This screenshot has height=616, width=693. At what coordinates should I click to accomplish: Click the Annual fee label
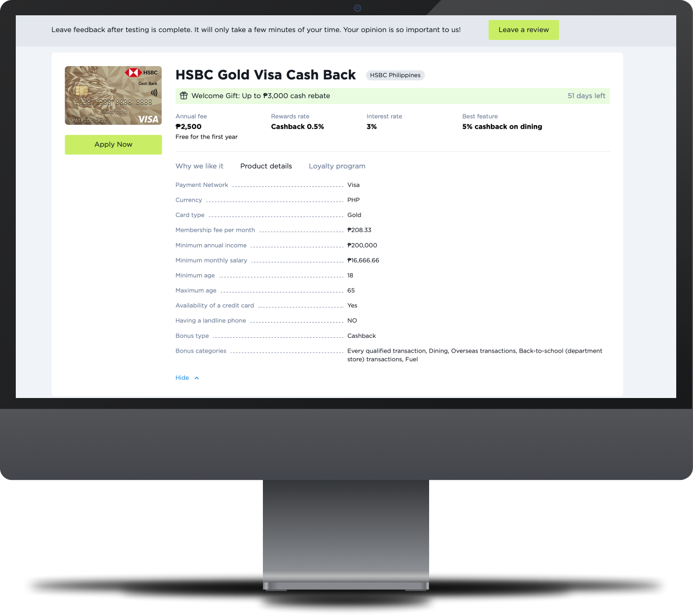[x=191, y=116]
